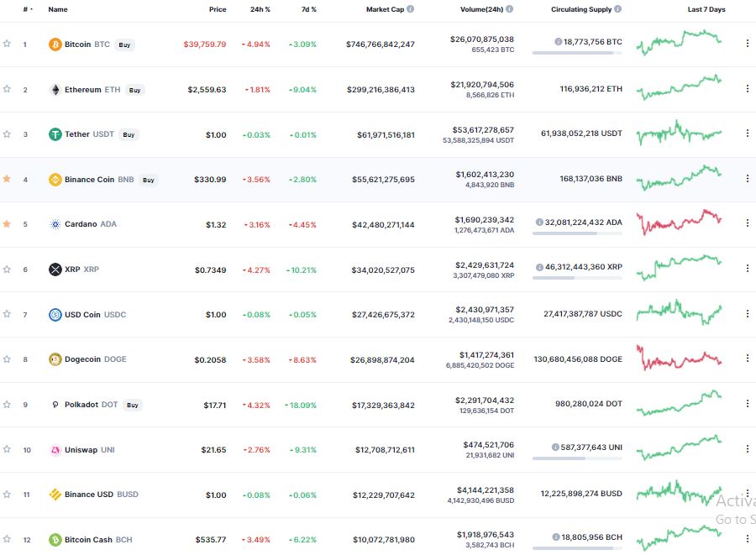Click the Binance USD logo icon
This screenshot has height=555, width=756.
[x=55, y=495]
